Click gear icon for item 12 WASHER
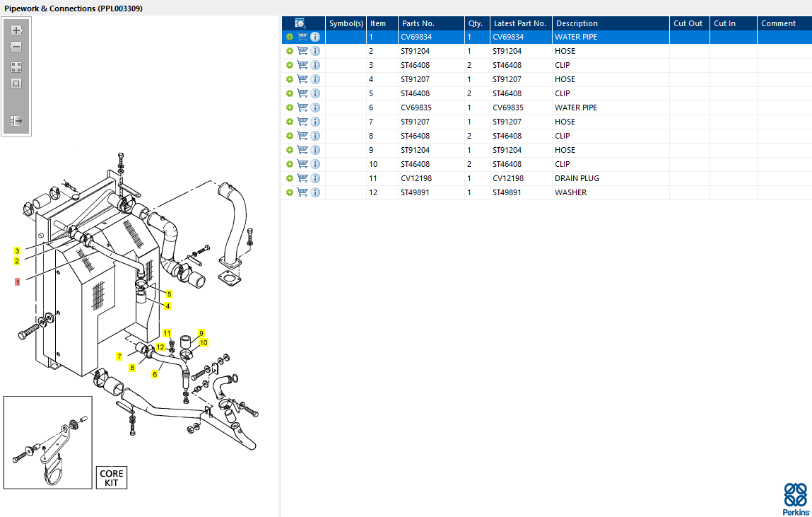 [x=290, y=192]
